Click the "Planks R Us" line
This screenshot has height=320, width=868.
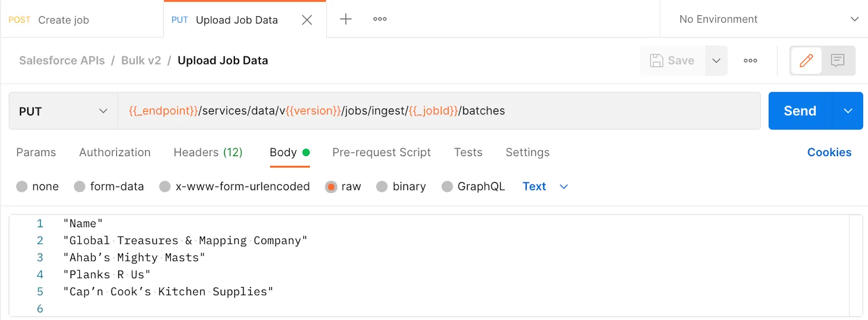(x=107, y=274)
